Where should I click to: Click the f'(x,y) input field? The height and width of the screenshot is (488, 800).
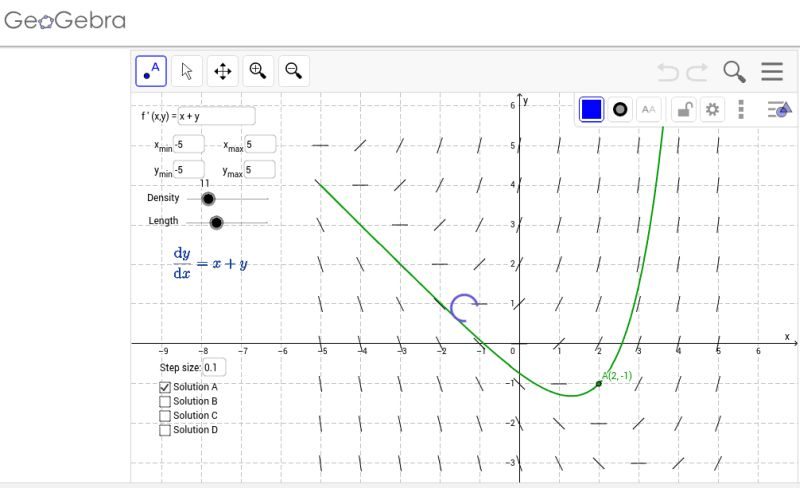[216, 116]
